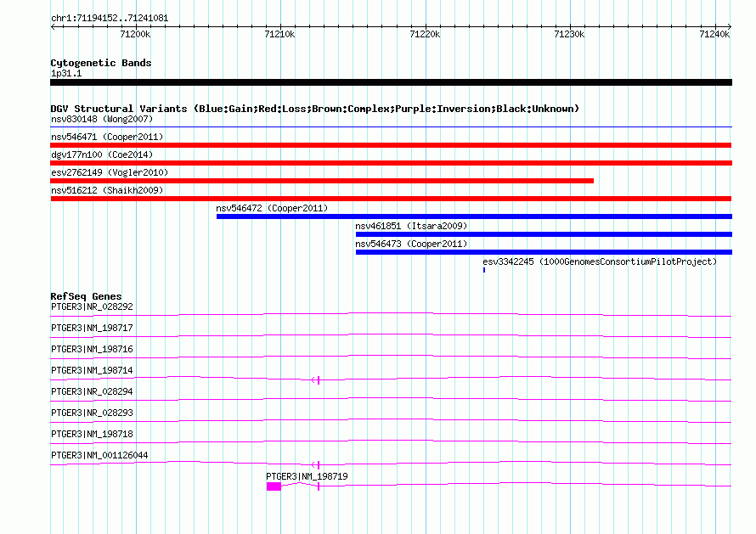756x534 pixels.
Task: Click the magenta exon block of NM_198719
Action: click(x=274, y=486)
